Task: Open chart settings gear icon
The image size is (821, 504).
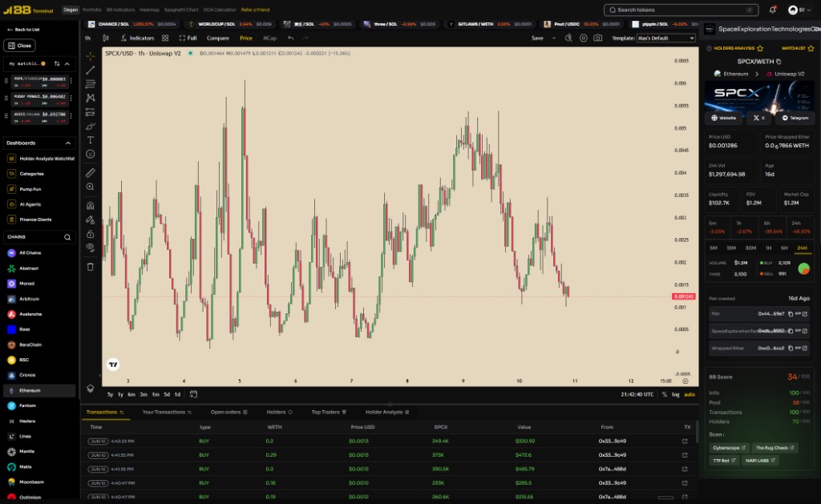Action: tap(584, 38)
